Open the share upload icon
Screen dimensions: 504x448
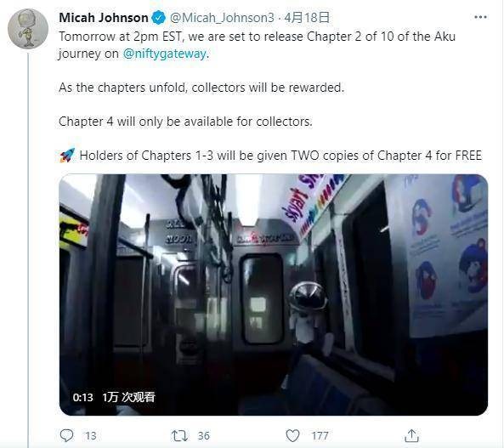coord(411,436)
